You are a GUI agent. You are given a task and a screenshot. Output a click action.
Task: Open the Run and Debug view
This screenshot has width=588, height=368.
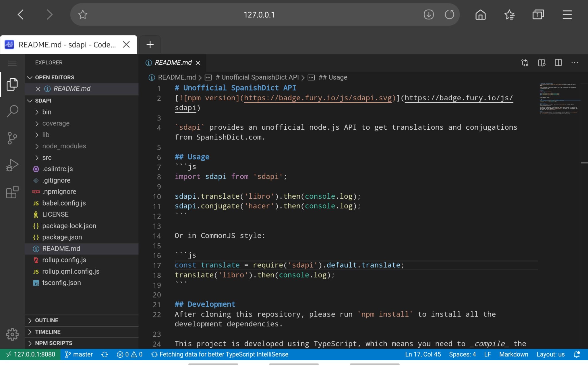click(x=12, y=165)
